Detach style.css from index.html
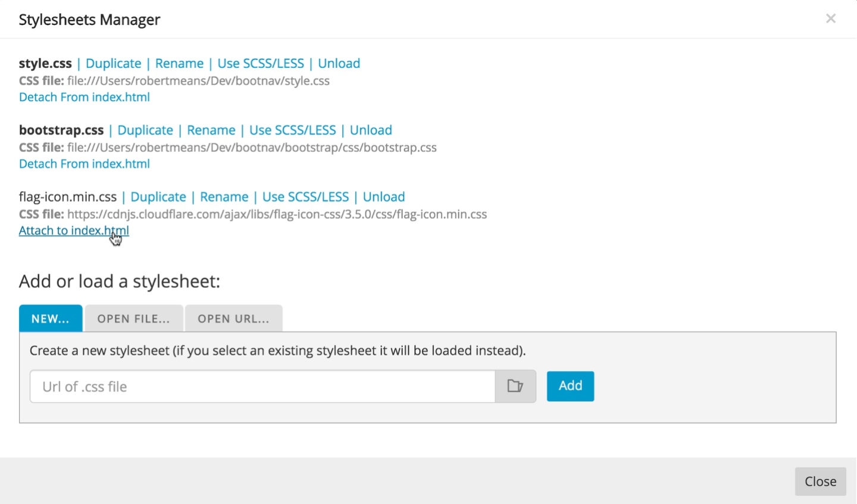The width and height of the screenshot is (857, 504). coord(84,97)
